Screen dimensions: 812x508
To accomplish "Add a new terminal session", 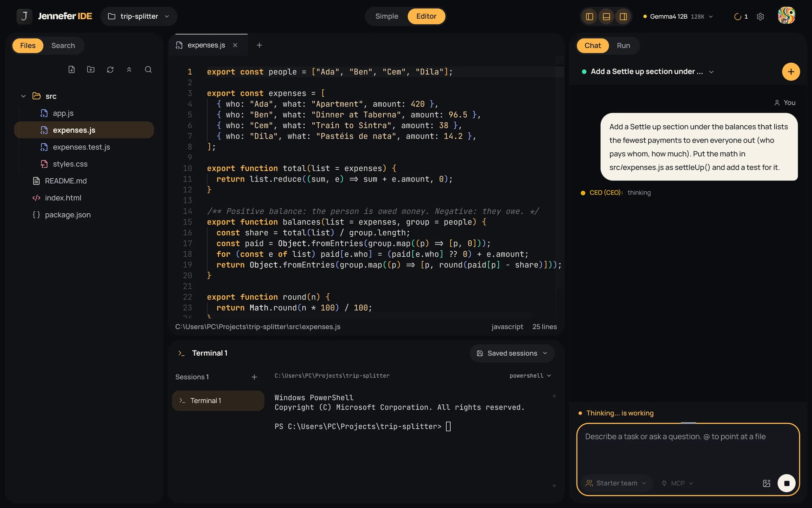I will click(254, 377).
